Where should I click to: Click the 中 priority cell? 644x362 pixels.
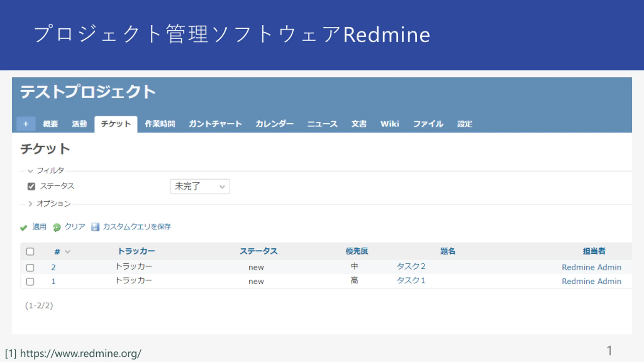coord(354,266)
